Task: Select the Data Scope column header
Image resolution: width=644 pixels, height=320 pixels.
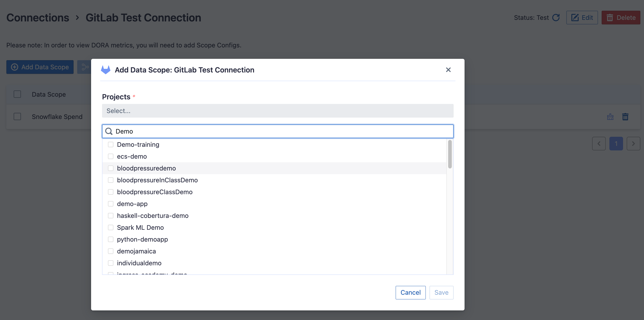Action: click(x=49, y=94)
